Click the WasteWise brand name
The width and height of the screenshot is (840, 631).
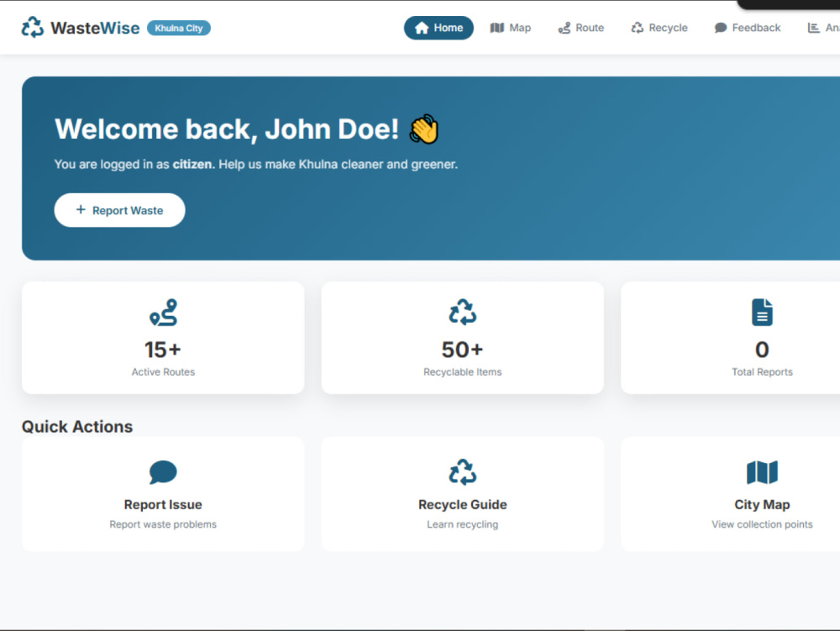tap(95, 28)
